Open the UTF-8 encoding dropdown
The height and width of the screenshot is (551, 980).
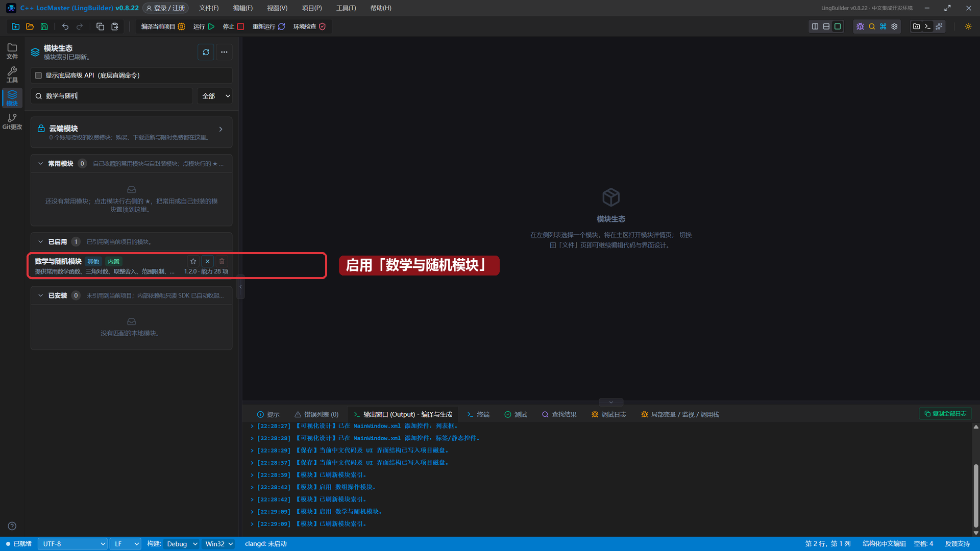click(x=72, y=544)
